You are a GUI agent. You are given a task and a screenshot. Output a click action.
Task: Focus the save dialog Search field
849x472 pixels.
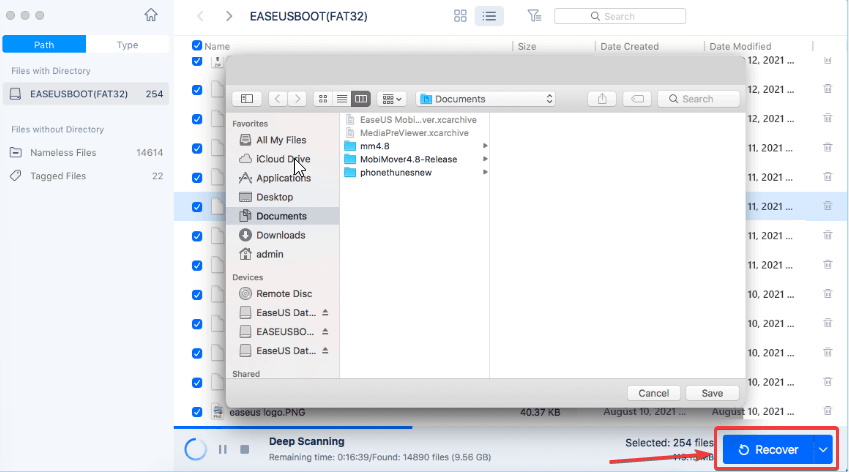click(x=698, y=99)
